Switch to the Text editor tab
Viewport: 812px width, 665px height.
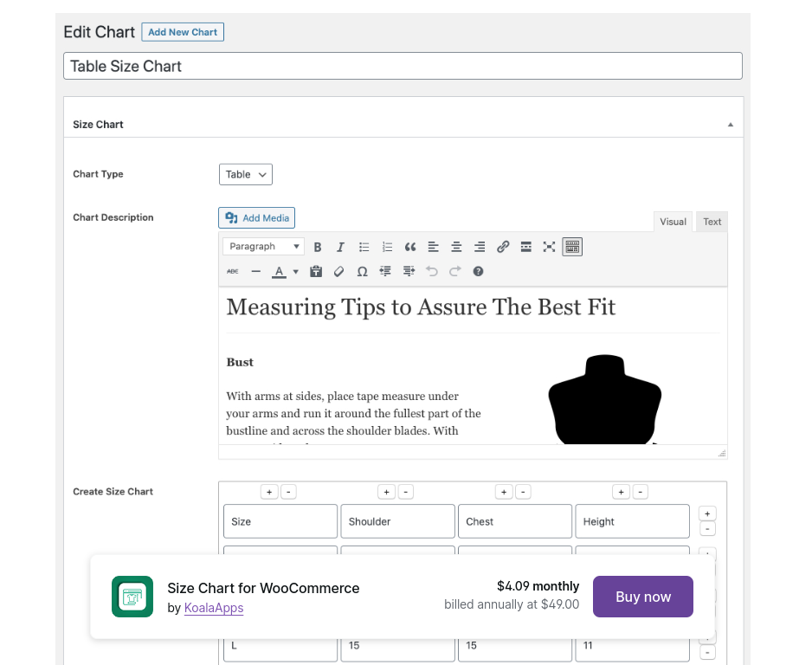712,222
